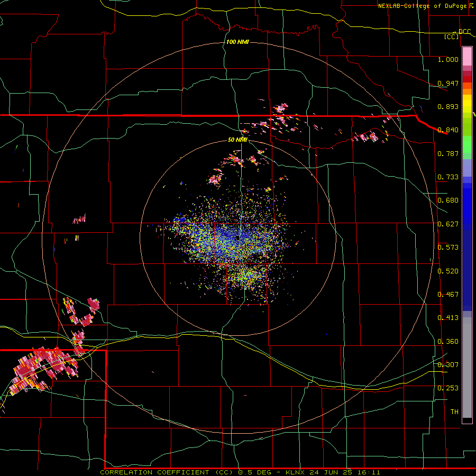The height and width of the screenshot is (476, 476).
Task: Click the 50 NMI range ring label
Action: pyautogui.click(x=237, y=140)
